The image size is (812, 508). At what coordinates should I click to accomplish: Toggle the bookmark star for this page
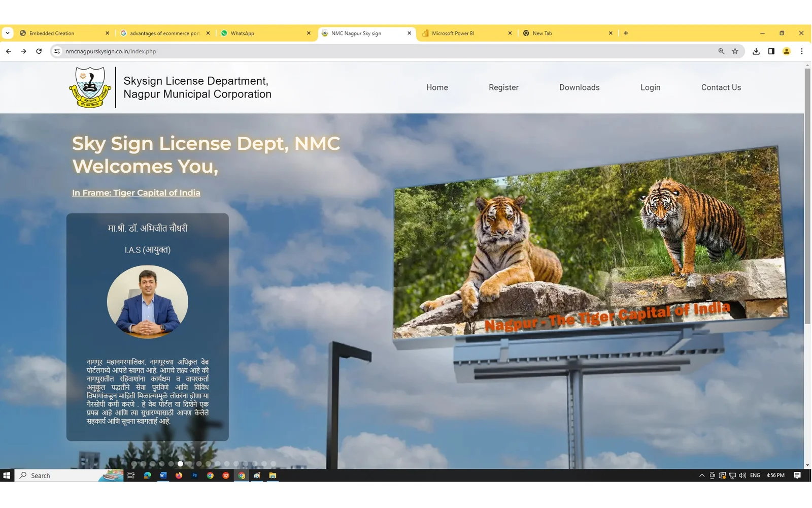[735, 51]
